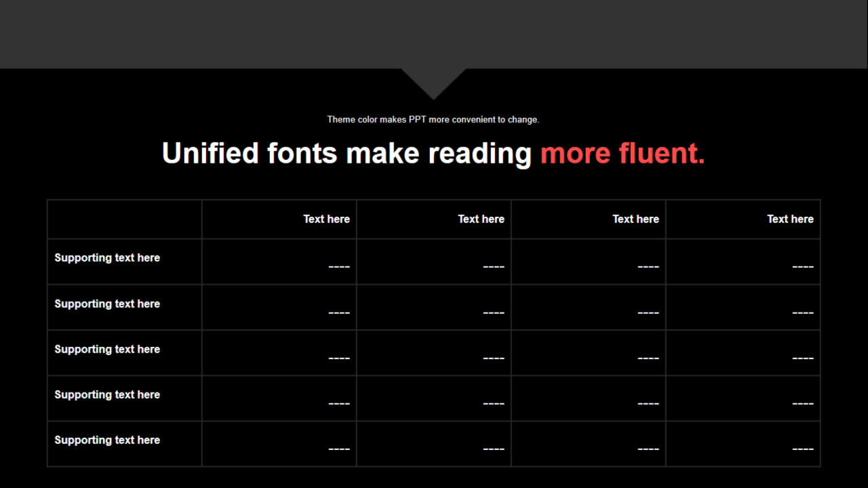Click the dashes in first data row, last column
The image size is (868, 488).
(802, 267)
